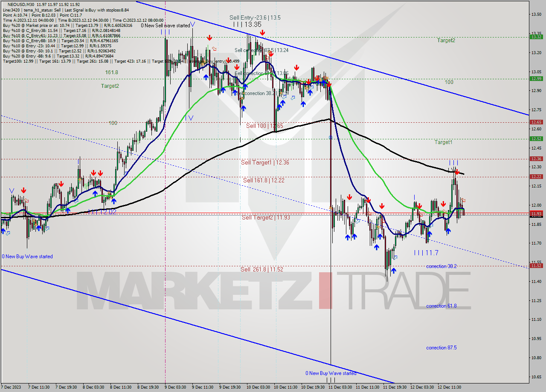546x392 pixels.
Task: Select the 12.36 red price tag
Action: [536, 159]
